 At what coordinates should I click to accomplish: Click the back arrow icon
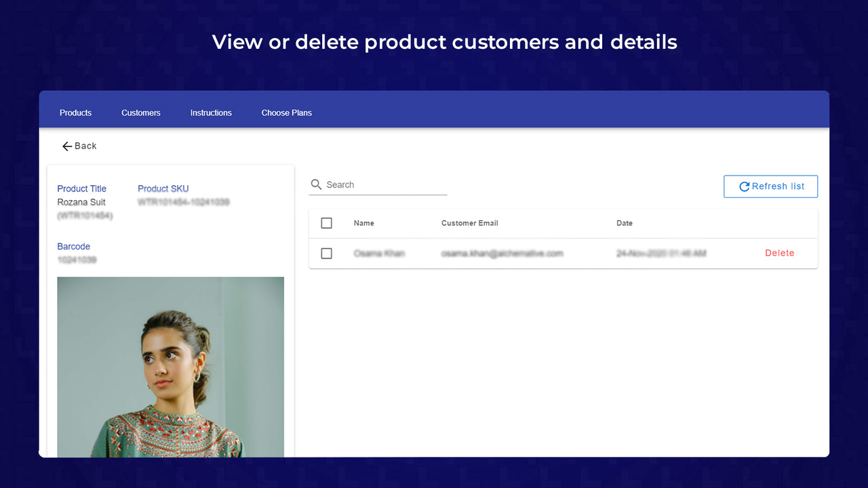point(66,146)
